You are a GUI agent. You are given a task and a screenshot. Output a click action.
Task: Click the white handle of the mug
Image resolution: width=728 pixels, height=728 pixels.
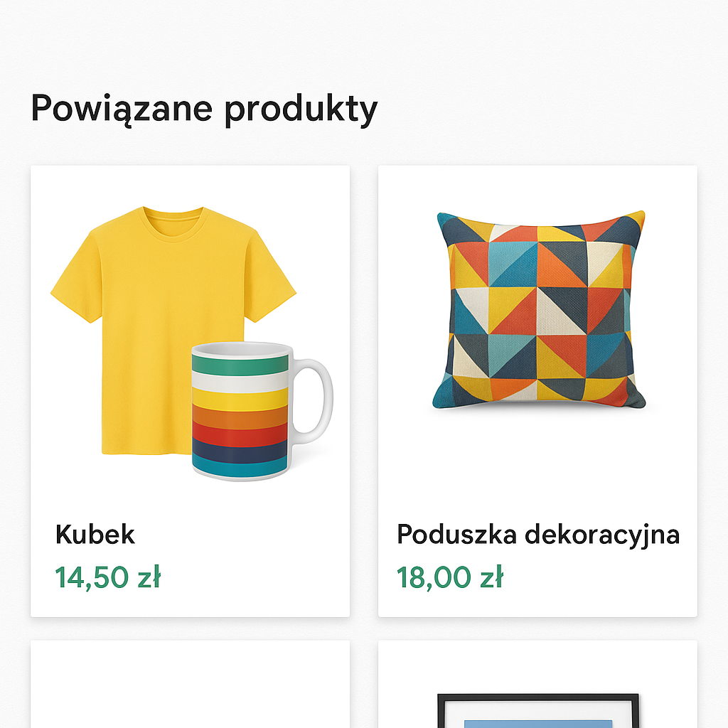(x=315, y=396)
